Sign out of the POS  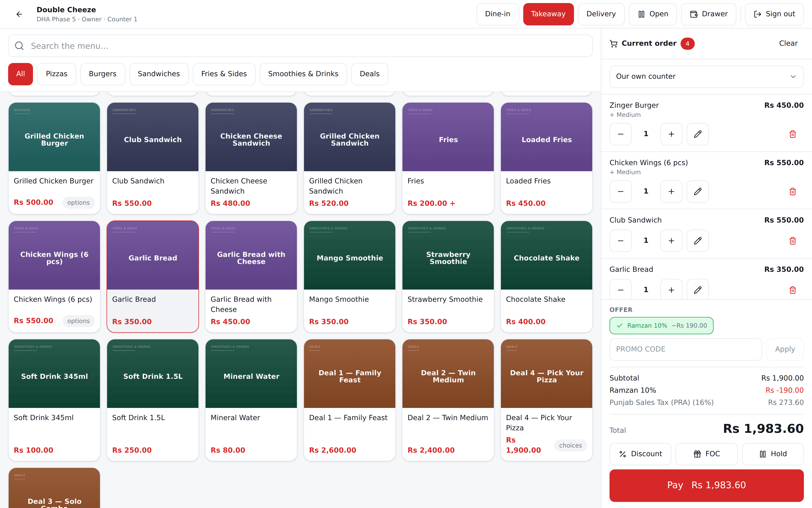tap(774, 14)
